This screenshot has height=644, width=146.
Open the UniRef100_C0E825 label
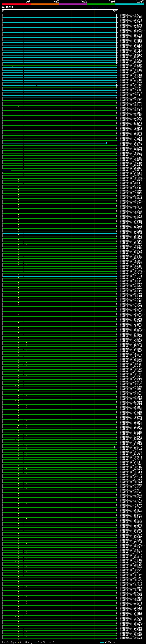(x=131, y=575)
